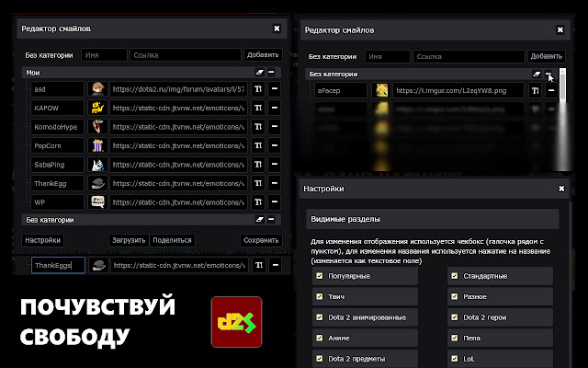Click the aFacep URL field
The image size is (588, 368).
point(458,90)
